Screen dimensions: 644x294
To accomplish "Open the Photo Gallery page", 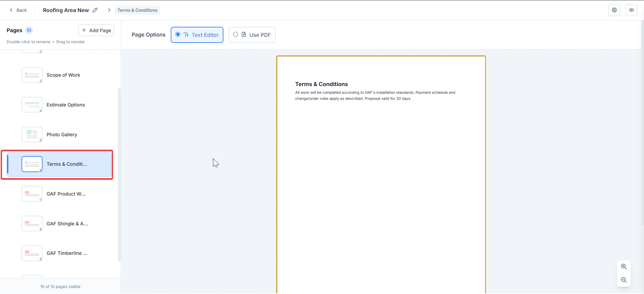I will (x=59, y=135).
